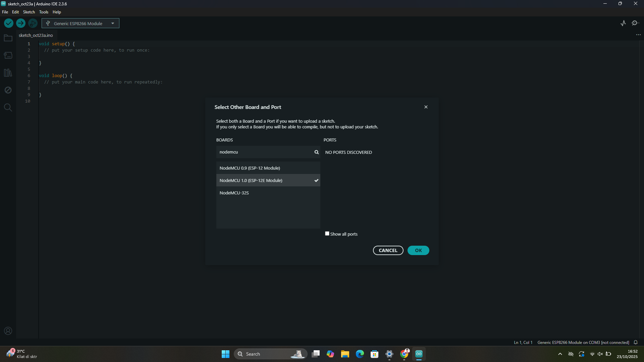Click the muted volume tray icon

point(600,354)
